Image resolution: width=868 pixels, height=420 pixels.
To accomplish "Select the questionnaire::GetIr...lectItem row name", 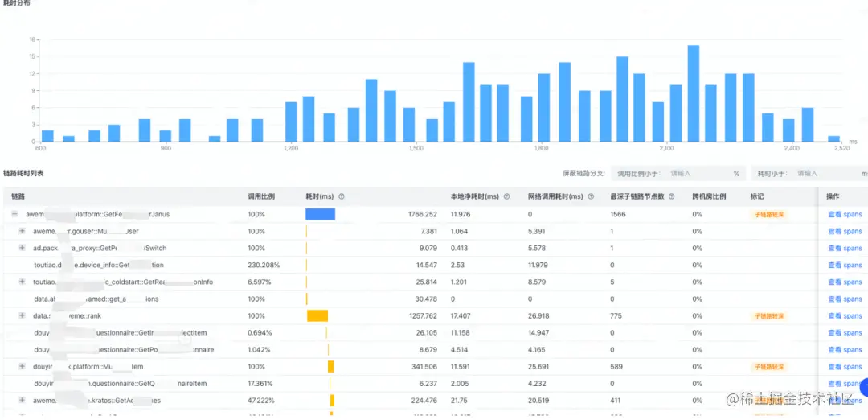I will tap(120, 332).
